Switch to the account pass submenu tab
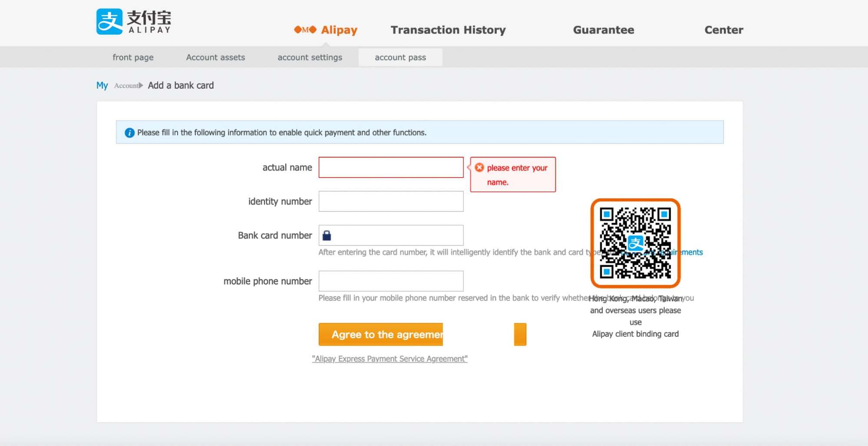Screen dimensions: 868x446 (x=400, y=57)
